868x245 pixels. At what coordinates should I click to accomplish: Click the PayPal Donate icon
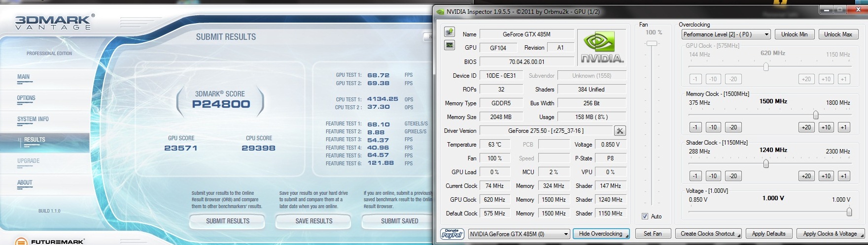tap(451, 234)
